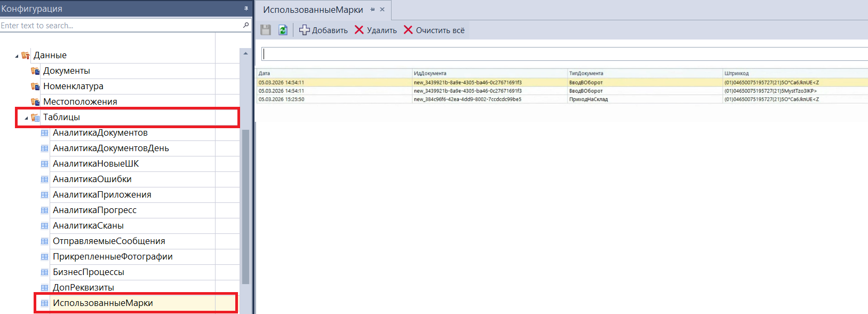Switch to the ИспользованныеМарки tab

pos(313,10)
